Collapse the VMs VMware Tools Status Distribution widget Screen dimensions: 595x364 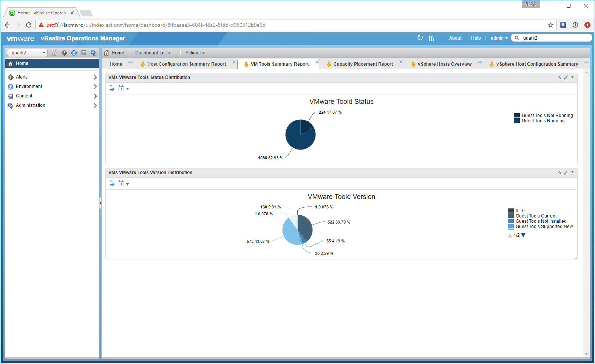pos(559,78)
